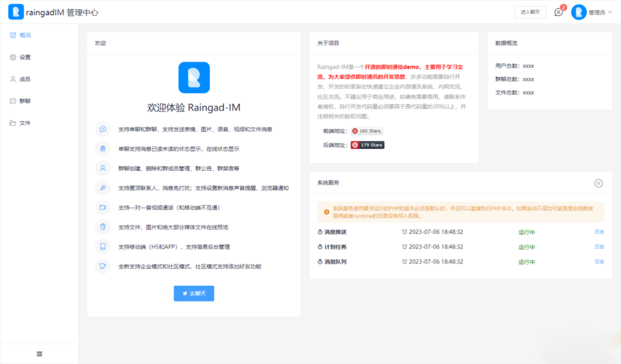Click the admin avatar icon top right
This screenshot has height=364, width=621.
[x=578, y=11]
